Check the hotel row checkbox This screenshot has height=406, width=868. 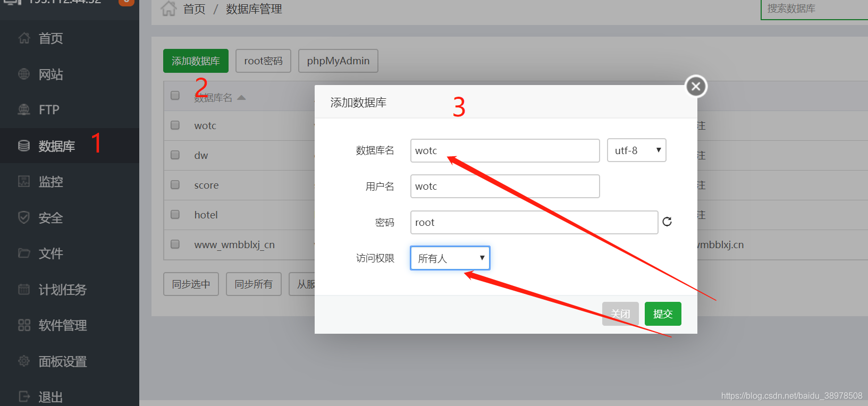tap(175, 215)
